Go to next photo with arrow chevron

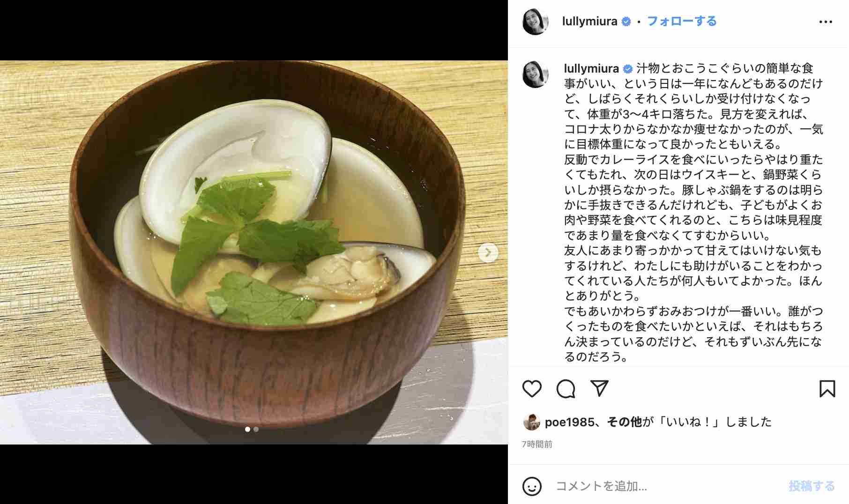tap(488, 252)
